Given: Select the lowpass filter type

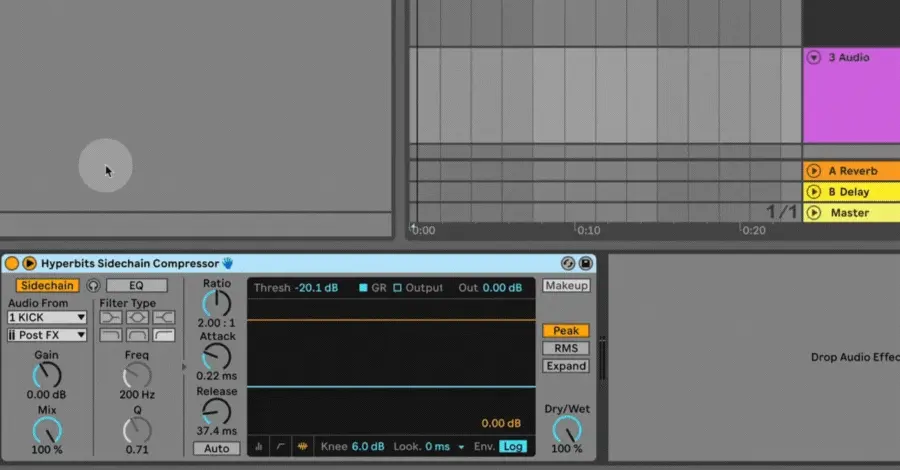Looking at the screenshot, I should point(110,335).
